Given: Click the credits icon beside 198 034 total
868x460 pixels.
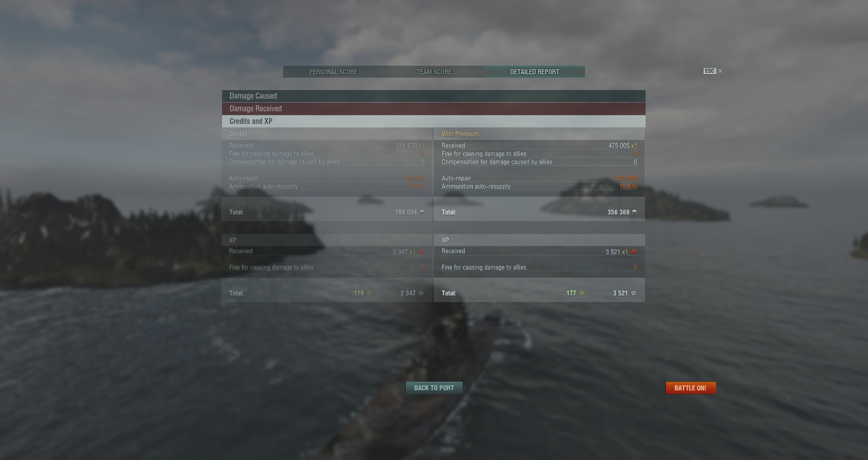Looking at the screenshot, I should point(422,212).
